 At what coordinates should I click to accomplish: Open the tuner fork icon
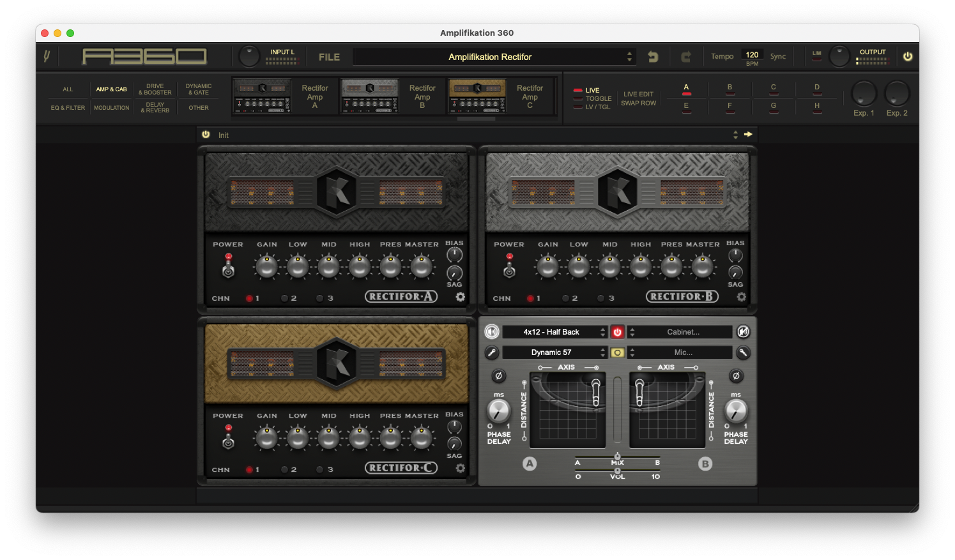coord(47,57)
